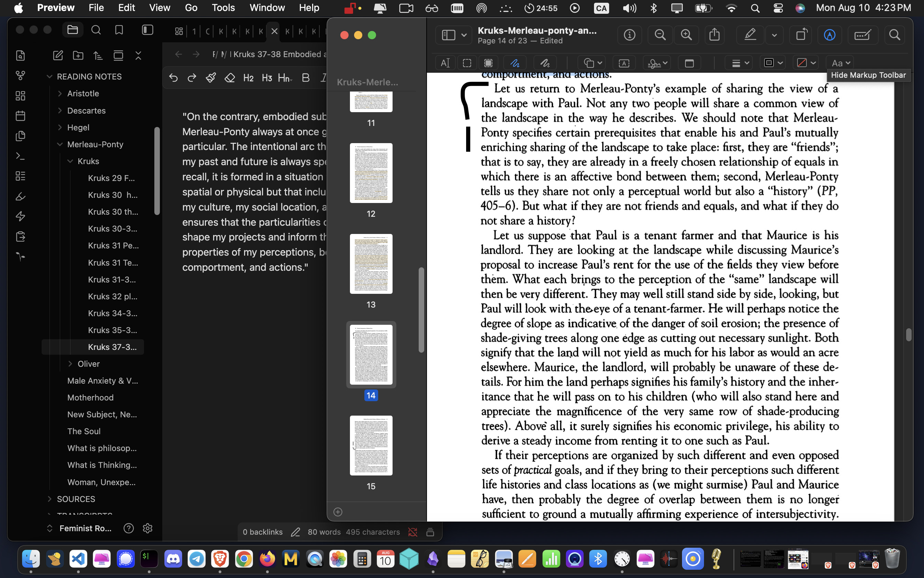This screenshot has height=578, width=924.
Task: Open Obsidian settings gear
Action: [x=147, y=528]
